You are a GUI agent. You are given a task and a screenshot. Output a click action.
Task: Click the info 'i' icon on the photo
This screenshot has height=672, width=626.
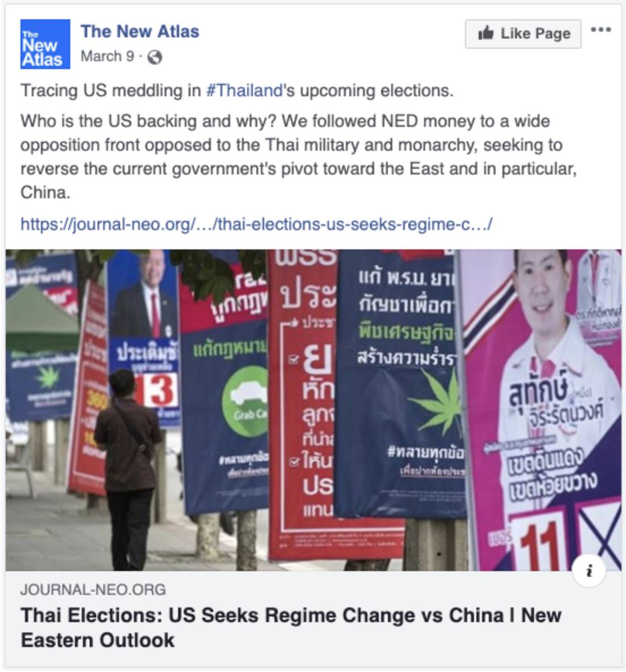coord(589,571)
